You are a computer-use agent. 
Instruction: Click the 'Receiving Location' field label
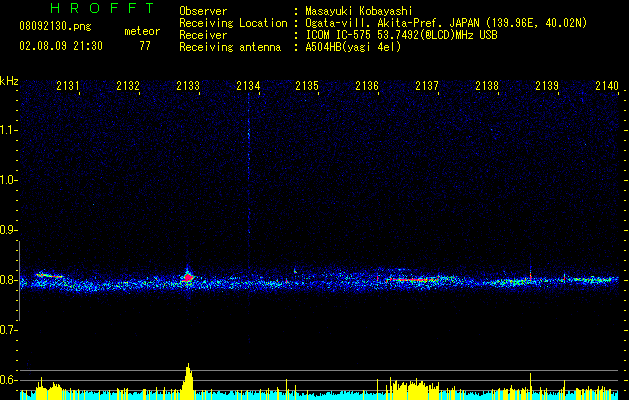(233, 23)
